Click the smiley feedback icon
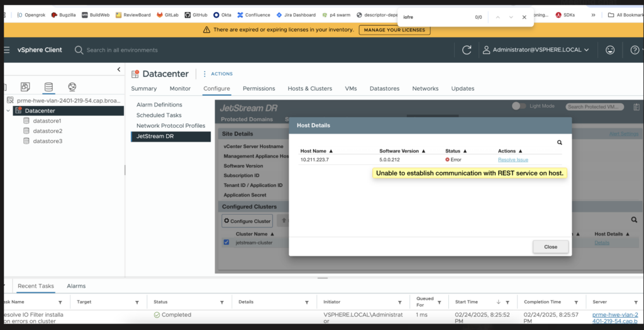The image size is (644, 330). coord(610,50)
